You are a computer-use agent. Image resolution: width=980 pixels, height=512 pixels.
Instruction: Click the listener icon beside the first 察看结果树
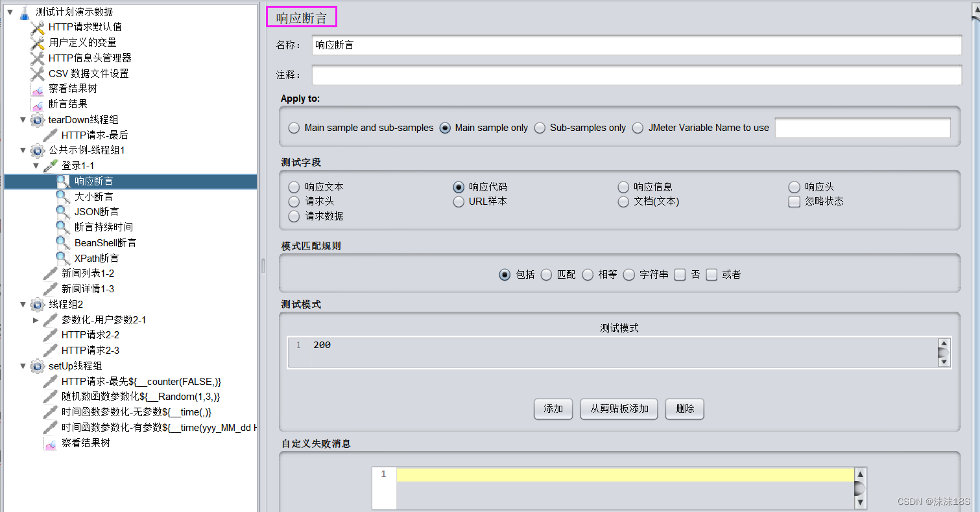(38, 89)
